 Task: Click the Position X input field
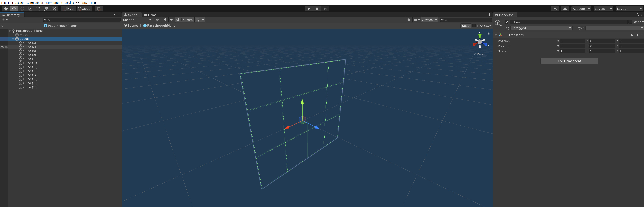point(572,41)
